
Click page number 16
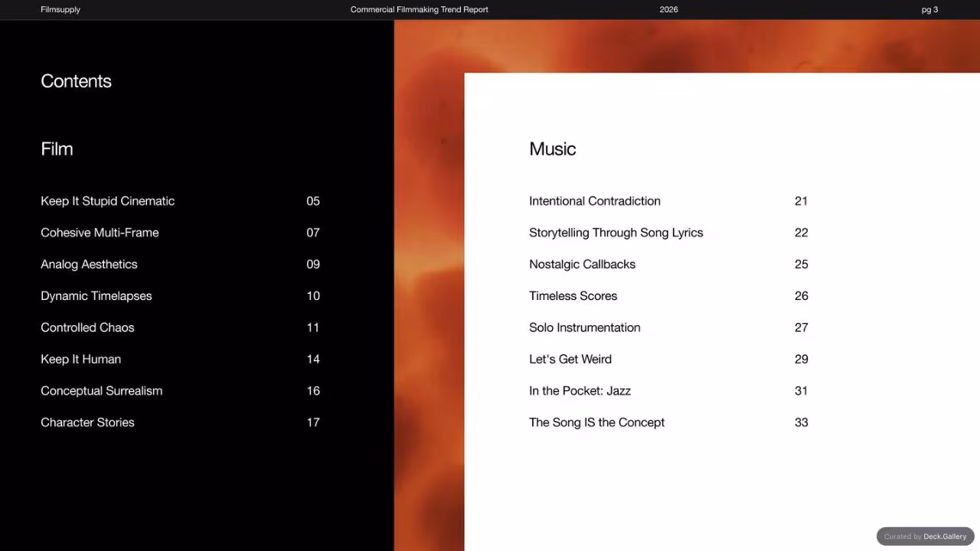coord(313,391)
